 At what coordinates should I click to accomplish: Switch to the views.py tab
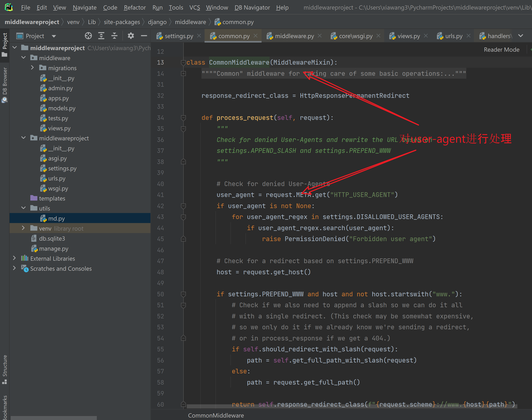tap(408, 36)
